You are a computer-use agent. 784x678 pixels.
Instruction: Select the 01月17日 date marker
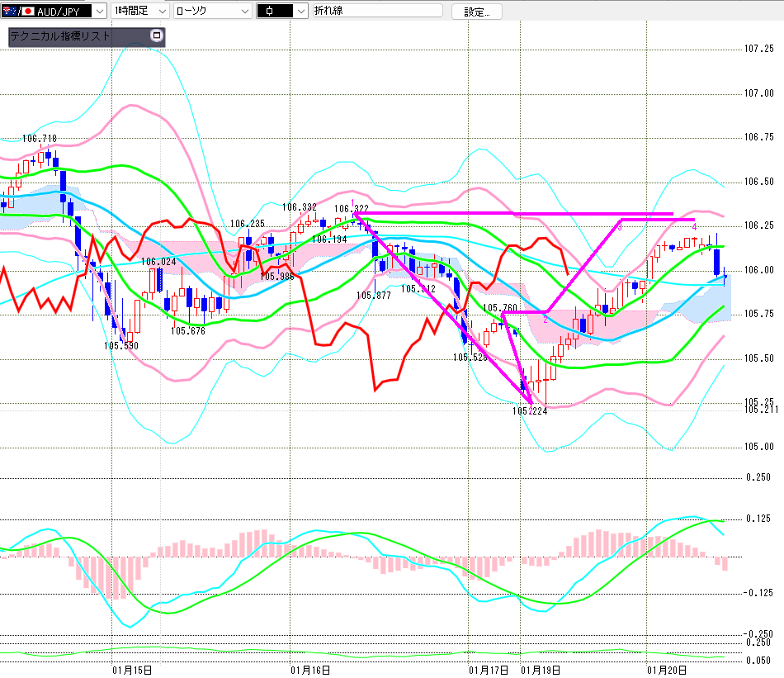coord(489,669)
